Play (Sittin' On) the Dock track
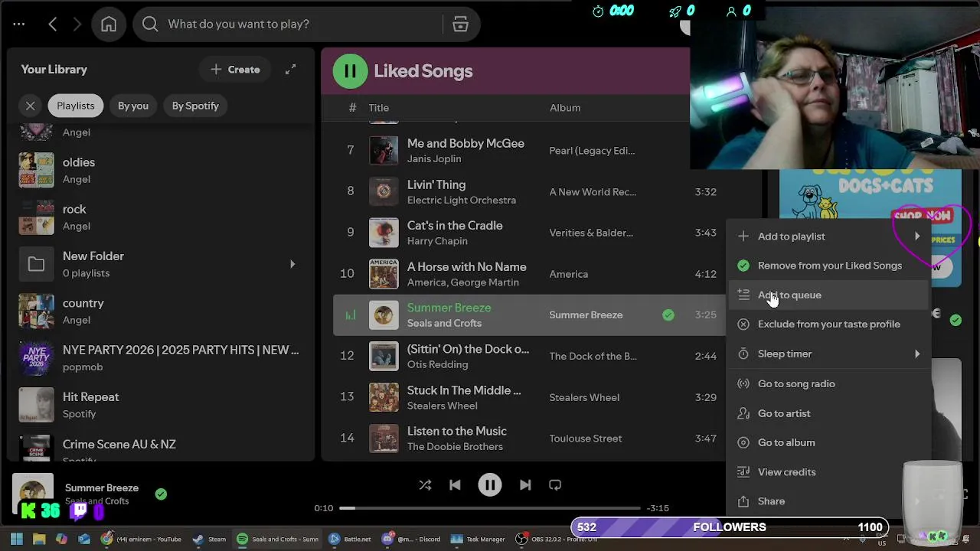Image resolution: width=980 pixels, height=551 pixels. pyautogui.click(x=468, y=349)
